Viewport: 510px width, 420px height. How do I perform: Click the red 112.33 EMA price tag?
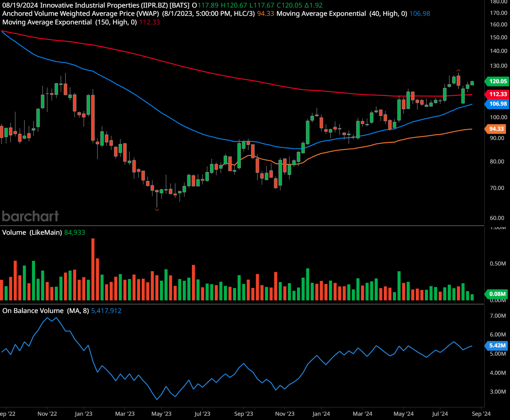(497, 94)
